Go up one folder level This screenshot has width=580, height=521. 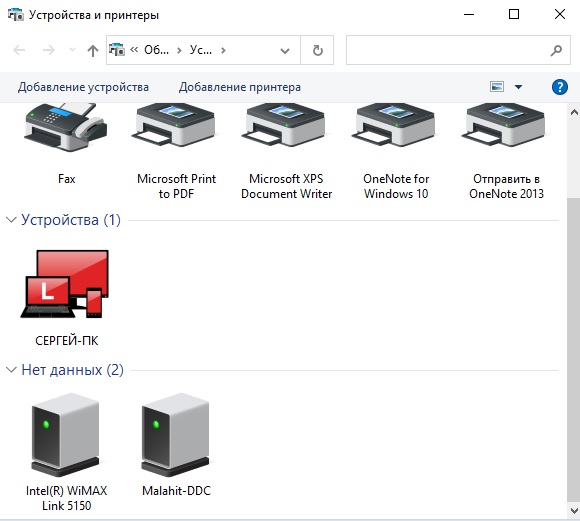(93, 50)
